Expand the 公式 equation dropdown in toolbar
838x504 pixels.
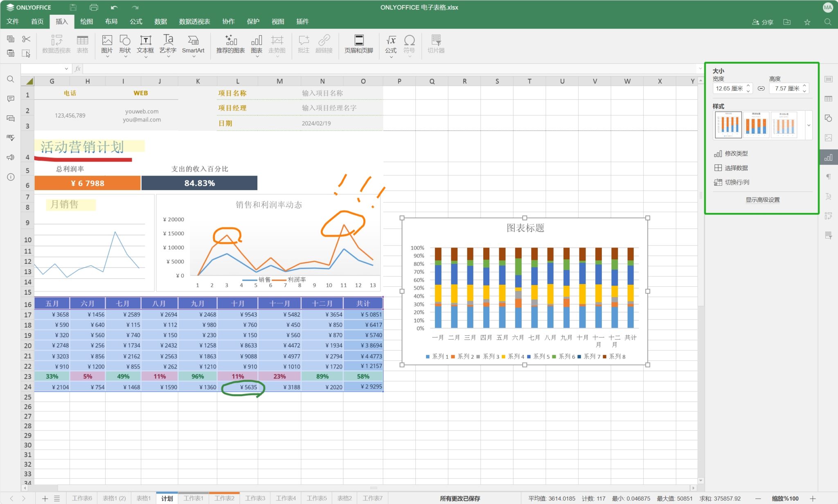(391, 56)
